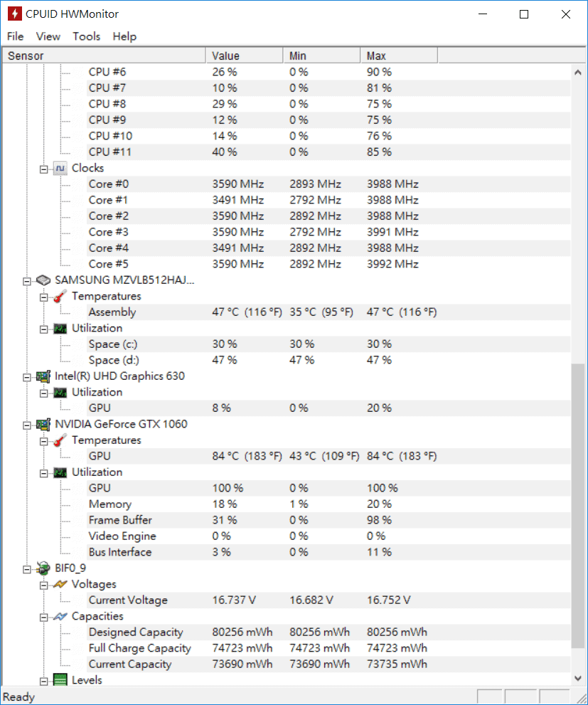This screenshot has height=705, width=588.
Task: Click the Capacities icon under BIF0_9
Action: [60, 617]
